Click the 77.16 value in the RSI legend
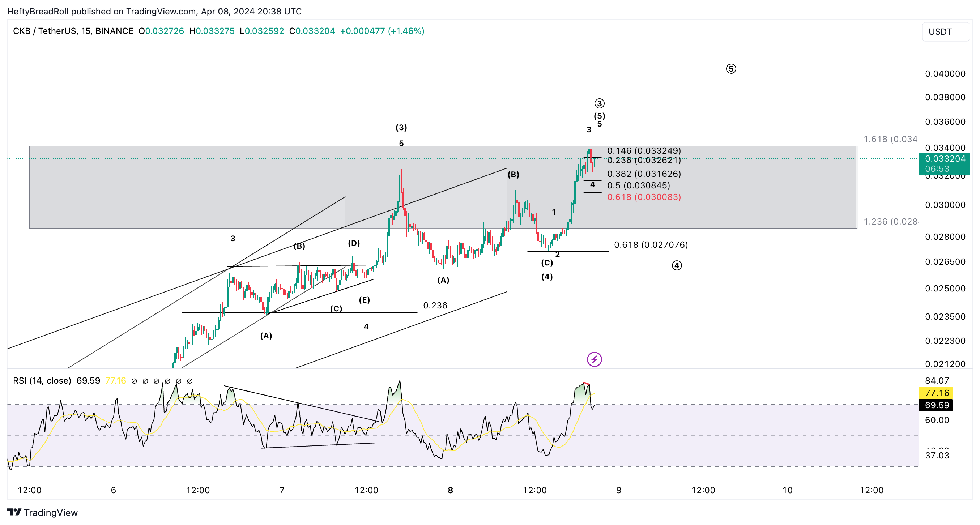The width and height of the screenshot is (980, 525). point(116,381)
